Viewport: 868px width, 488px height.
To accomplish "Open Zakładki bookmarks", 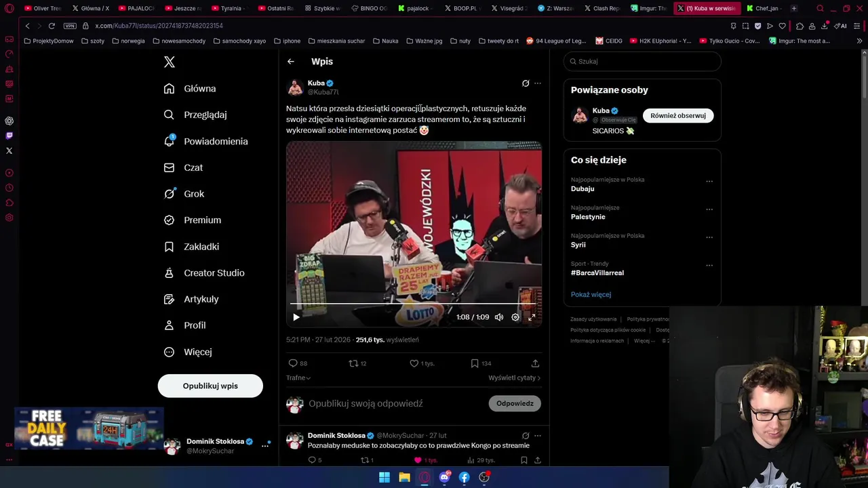I will 191,247.
